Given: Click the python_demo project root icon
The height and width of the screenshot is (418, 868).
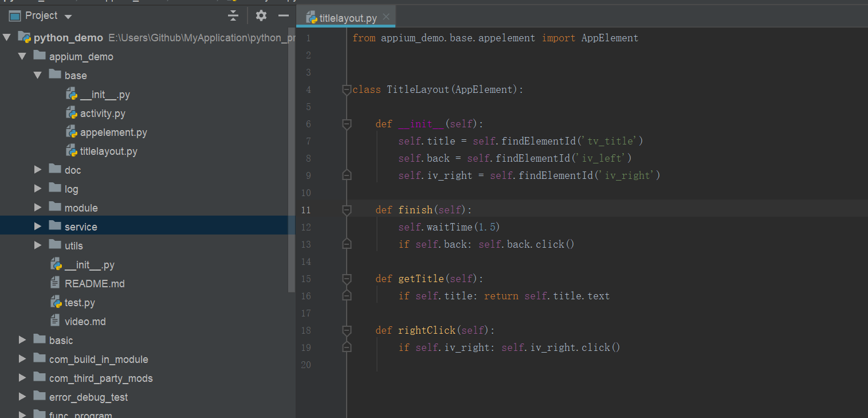Looking at the screenshot, I should pyautogui.click(x=25, y=37).
